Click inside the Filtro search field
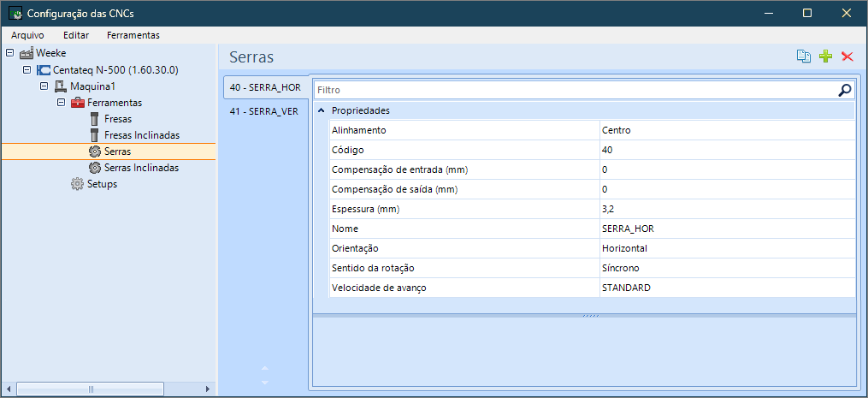 pos(576,90)
